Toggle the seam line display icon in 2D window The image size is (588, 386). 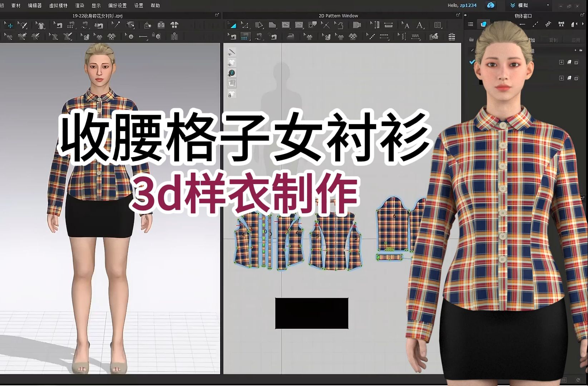pos(232,52)
